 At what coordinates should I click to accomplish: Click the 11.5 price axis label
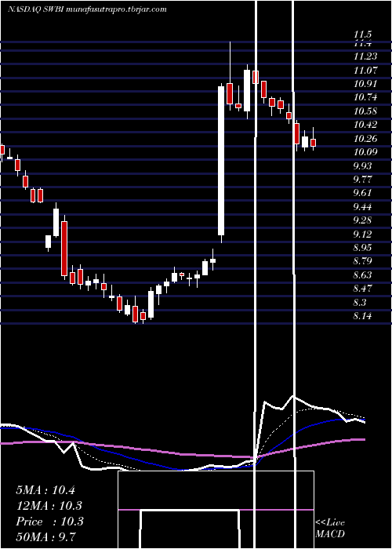(x=362, y=35)
